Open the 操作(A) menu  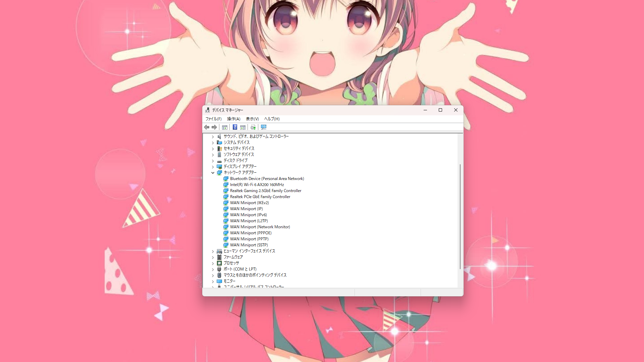click(x=234, y=119)
